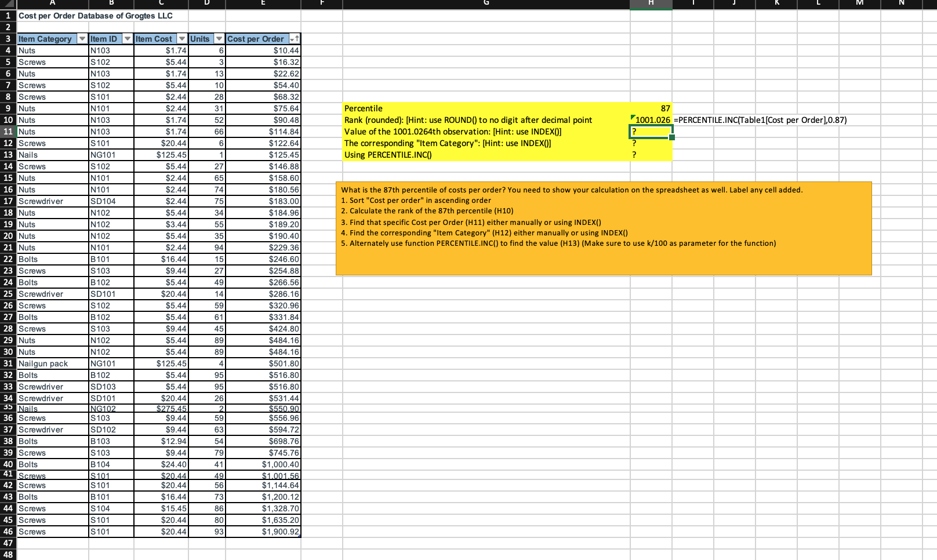Select column header A
The height and width of the screenshot is (560, 937).
click(52, 3)
